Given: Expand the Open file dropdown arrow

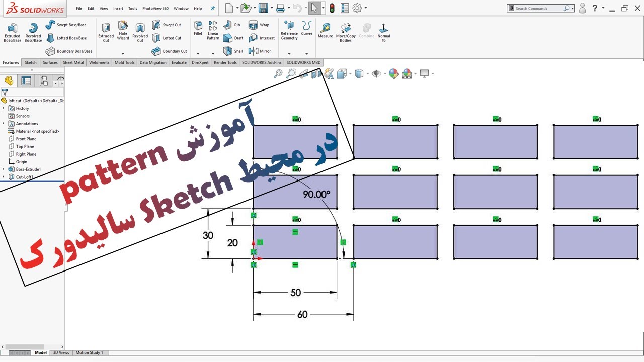Looking at the screenshot, I should tap(256, 8).
